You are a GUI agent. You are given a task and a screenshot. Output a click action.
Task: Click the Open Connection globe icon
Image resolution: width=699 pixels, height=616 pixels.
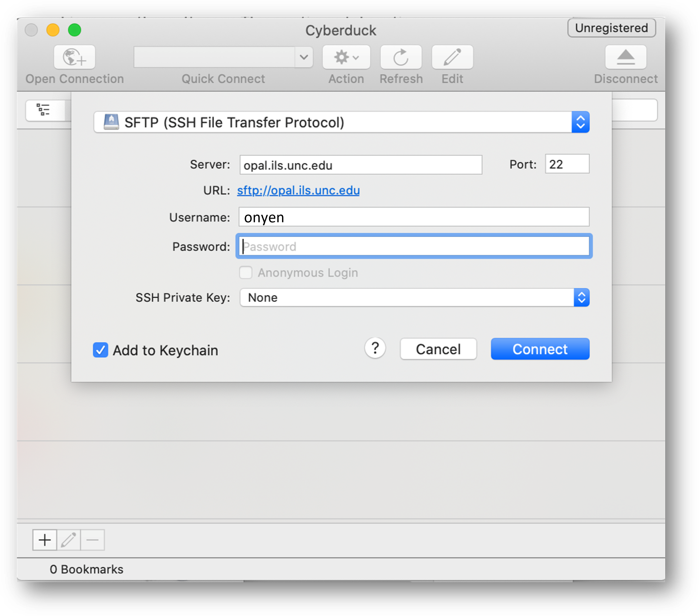click(x=74, y=57)
